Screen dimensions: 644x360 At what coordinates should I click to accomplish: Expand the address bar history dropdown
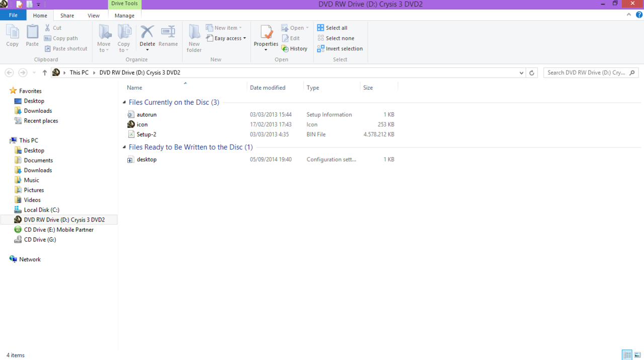click(521, 73)
